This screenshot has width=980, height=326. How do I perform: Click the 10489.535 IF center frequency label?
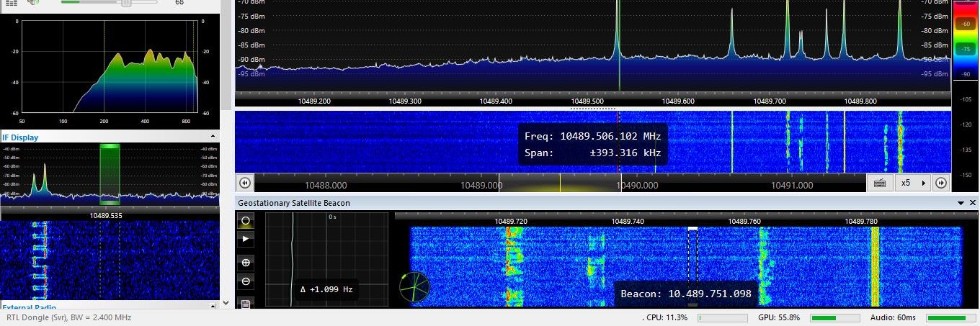click(106, 215)
